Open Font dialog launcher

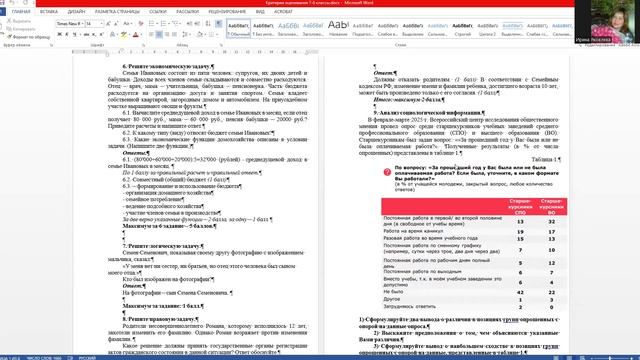pyautogui.click(x=144, y=45)
